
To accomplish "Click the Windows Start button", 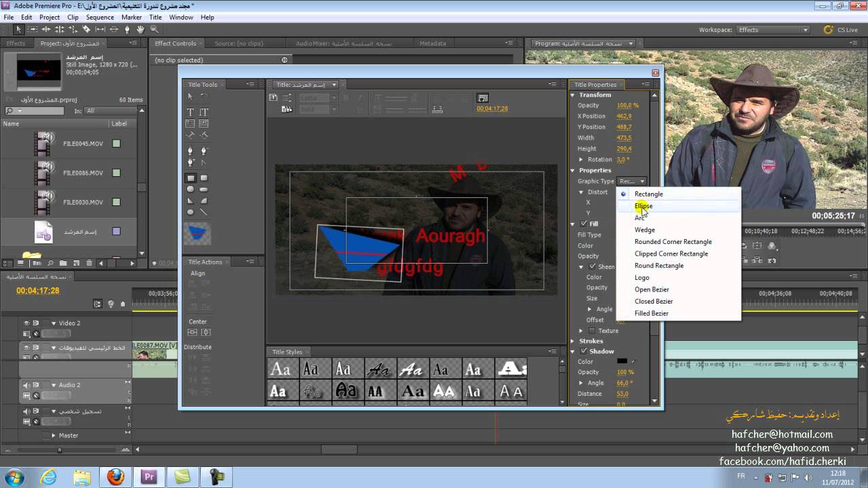I will (14, 476).
